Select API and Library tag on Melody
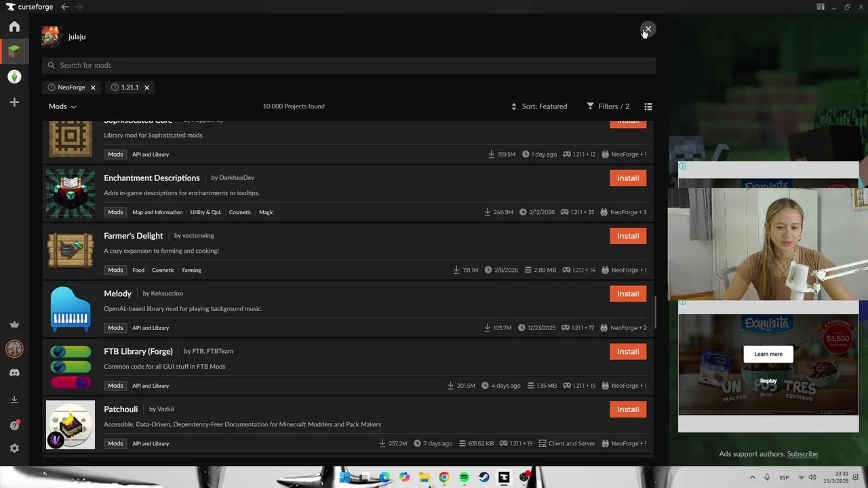868x488 pixels. pos(151,328)
